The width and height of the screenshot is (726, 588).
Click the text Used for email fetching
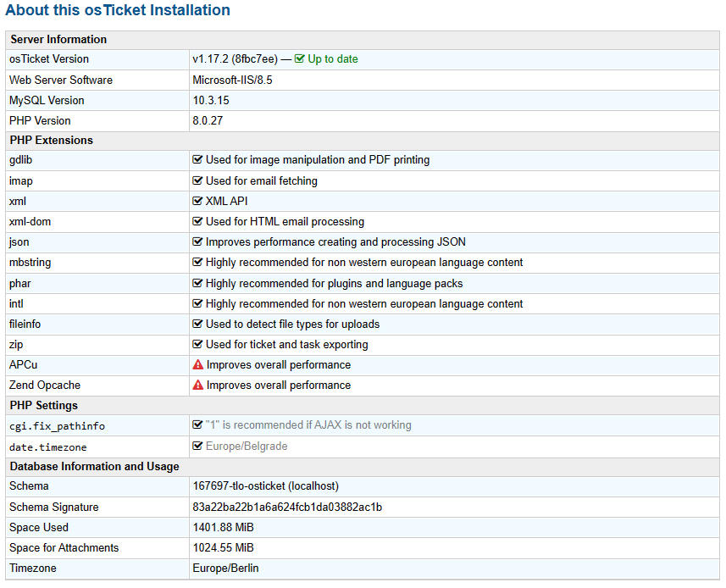coord(262,181)
